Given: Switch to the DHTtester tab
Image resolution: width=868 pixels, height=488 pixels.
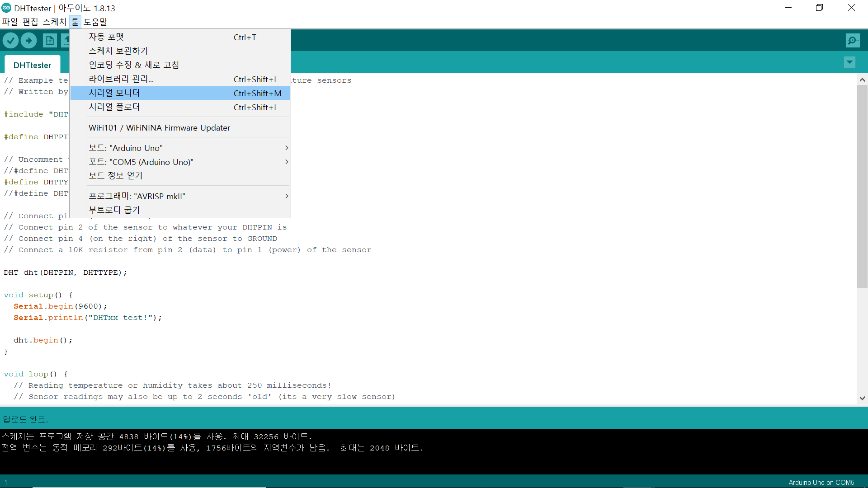Looking at the screenshot, I should pos(32,65).
